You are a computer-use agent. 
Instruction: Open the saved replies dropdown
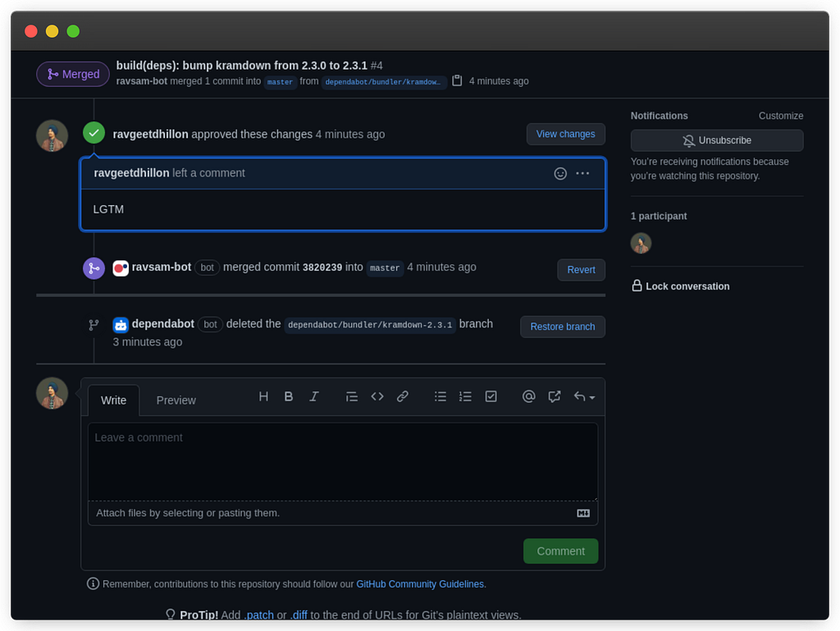coord(584,397)
